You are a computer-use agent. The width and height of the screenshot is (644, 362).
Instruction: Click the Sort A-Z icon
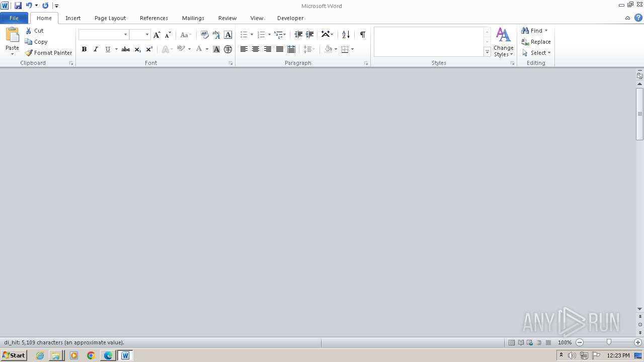[346, 35]
